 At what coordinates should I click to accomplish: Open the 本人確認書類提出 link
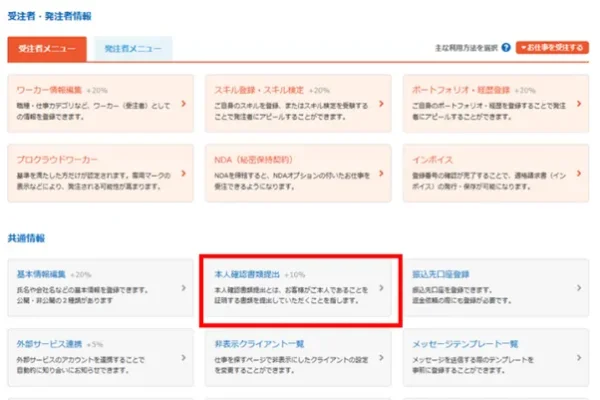coord(247,274)
